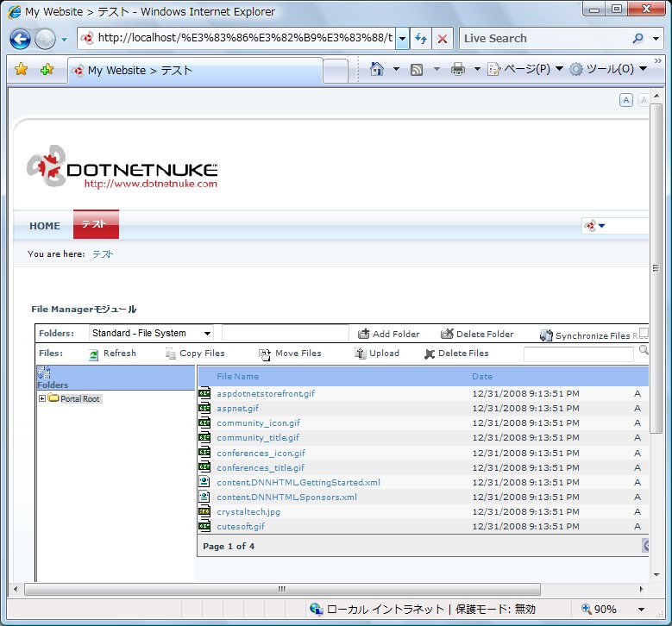Click the Live Search input field
This screenshot has width=672, height=626.
[546, 39]
